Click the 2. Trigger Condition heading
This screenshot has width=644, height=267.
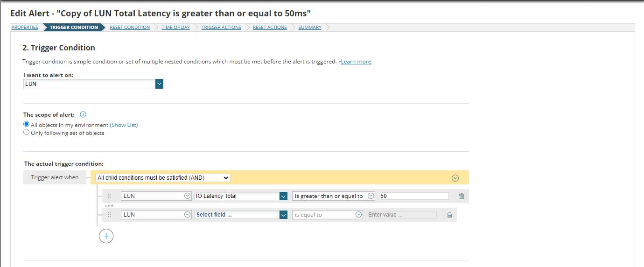pos(59,48)
